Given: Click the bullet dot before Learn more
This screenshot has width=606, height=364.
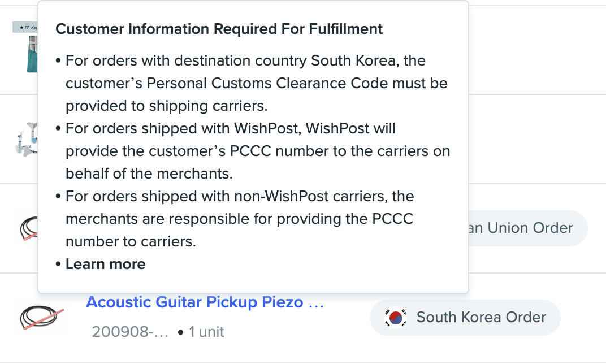Looking at the screenshot, I should point(58,265).
